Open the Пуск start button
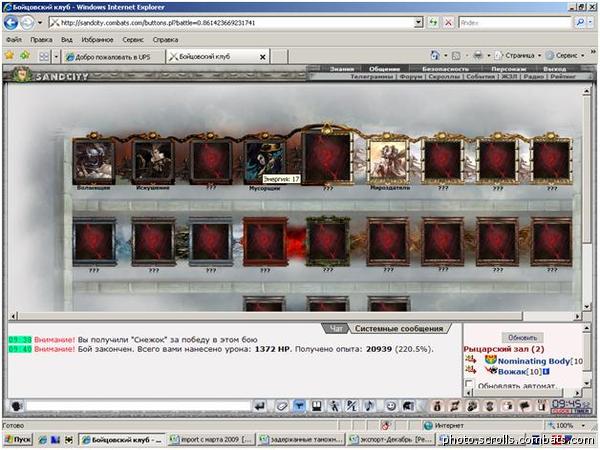 click(18, 439)
